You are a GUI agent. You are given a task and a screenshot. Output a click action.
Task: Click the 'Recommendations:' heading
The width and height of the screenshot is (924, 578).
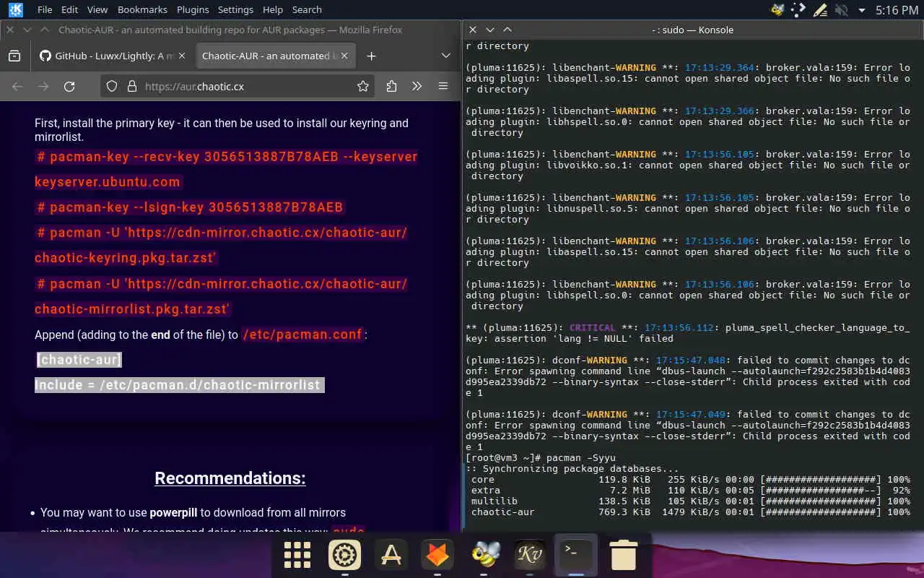click(230, 478)
